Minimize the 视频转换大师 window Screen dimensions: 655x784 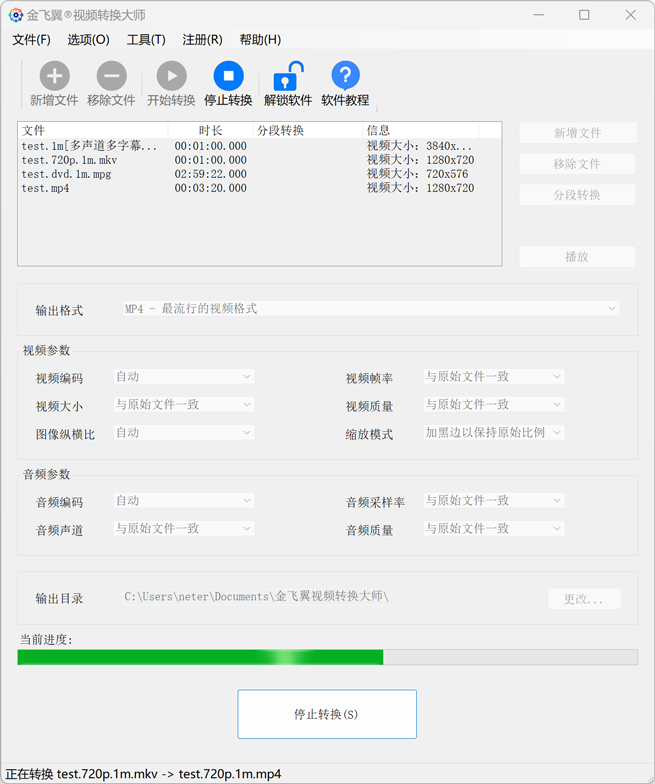click(x=538, y=15)
